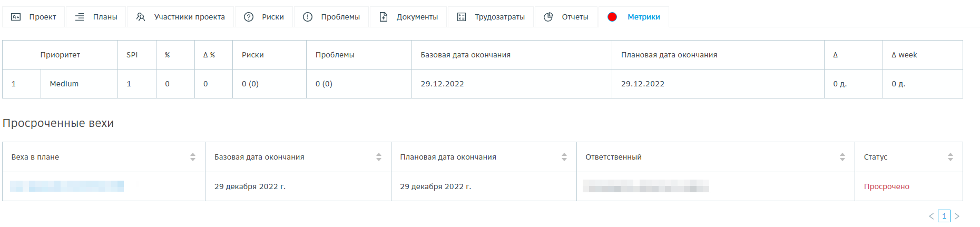Open the blurred milestone link
Screen dimensions: 980x227
67,186
